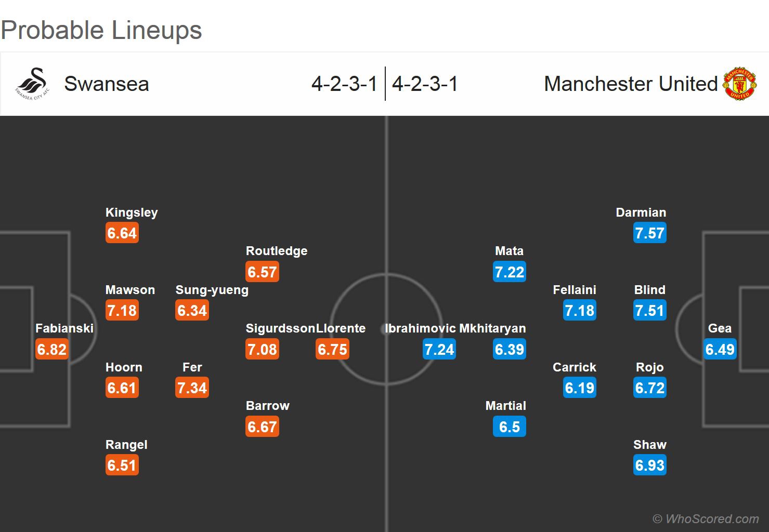
Task: Select Ibrahimovic's 7.24 rating badge
Action: coord(439,349)
